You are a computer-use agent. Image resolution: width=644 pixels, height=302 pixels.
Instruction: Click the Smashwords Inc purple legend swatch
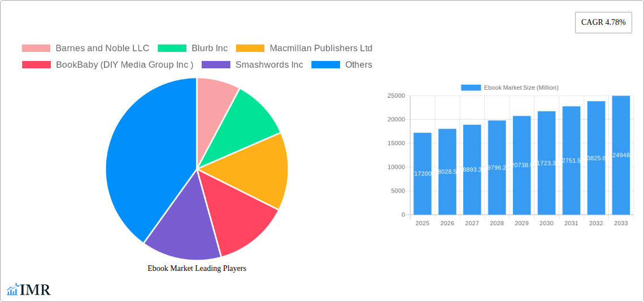click(x=216, y=64)
